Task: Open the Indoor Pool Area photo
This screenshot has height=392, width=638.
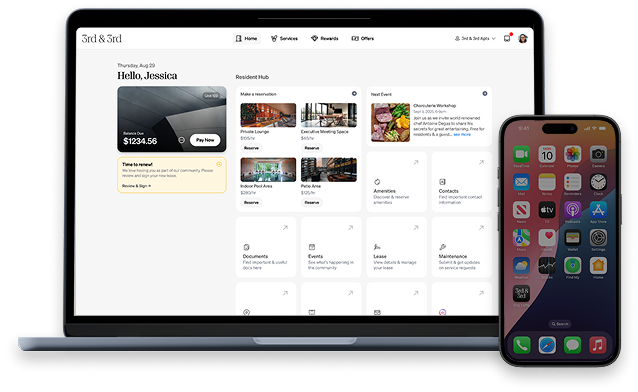Action: click(x=268, y=170)
